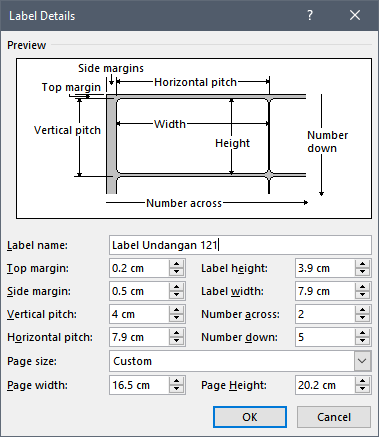This screenshot has width=379, height=437.
Task: Decrease Top margin with down arrow
Action: pyautogui.click(x=177, y=272)
